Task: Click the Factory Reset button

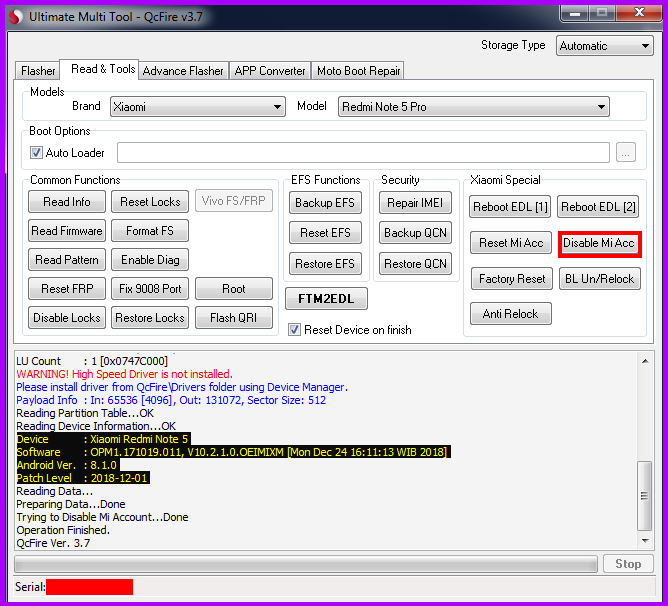Action: tap(512, 279)
